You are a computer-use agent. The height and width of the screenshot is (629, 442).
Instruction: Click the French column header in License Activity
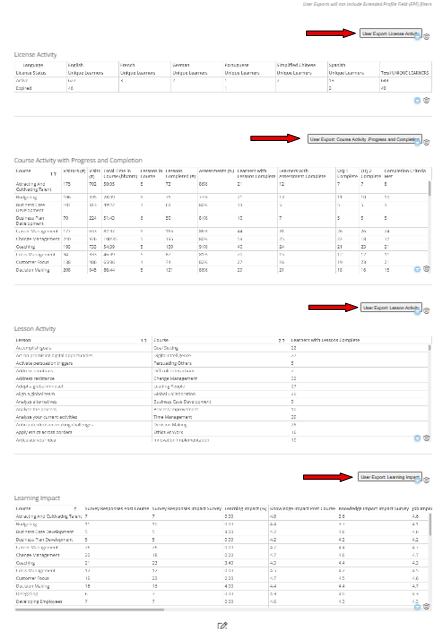(127, 65)
